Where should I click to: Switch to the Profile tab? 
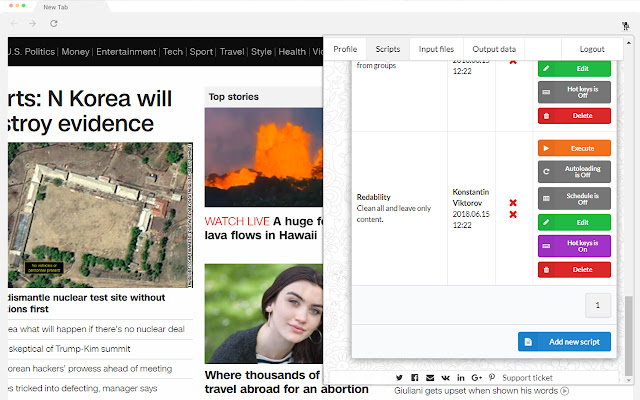pyautogui.click(x=345, y=49)
